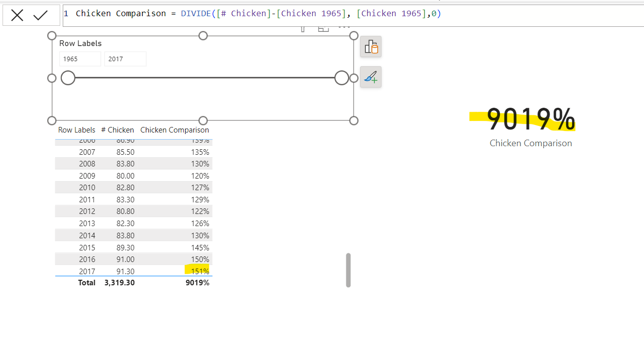Click the slicer's top-left resize handle

pyautogui.click(x=52, y=35)
